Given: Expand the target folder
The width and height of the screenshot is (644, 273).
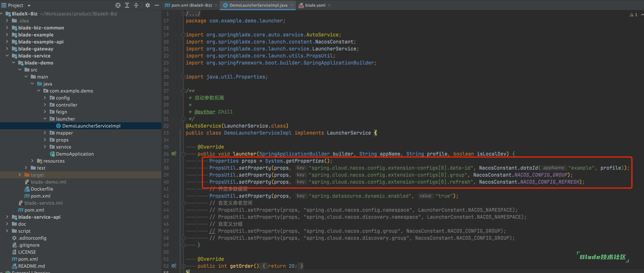Looking at the screenshot, I should point(20,175).
